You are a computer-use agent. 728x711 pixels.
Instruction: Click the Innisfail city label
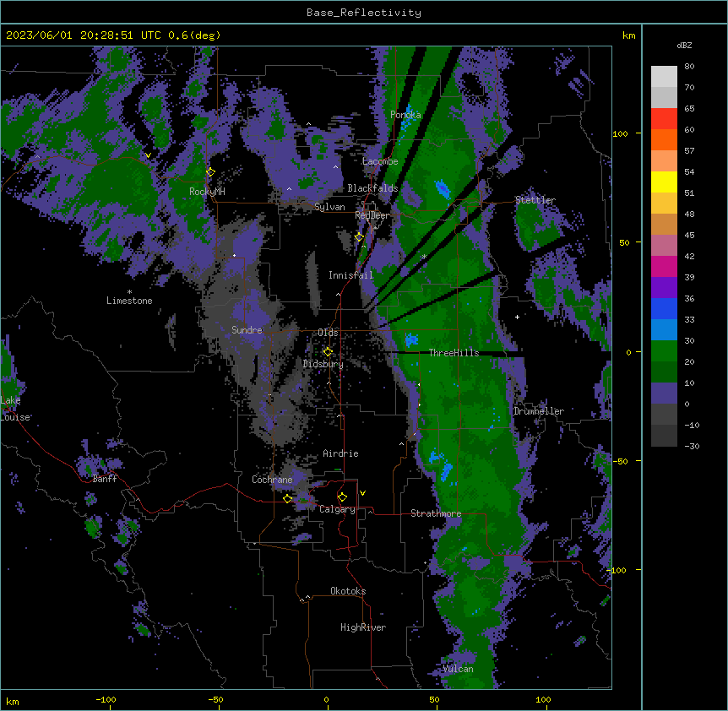pyautogui.click(x=351, y=275)
